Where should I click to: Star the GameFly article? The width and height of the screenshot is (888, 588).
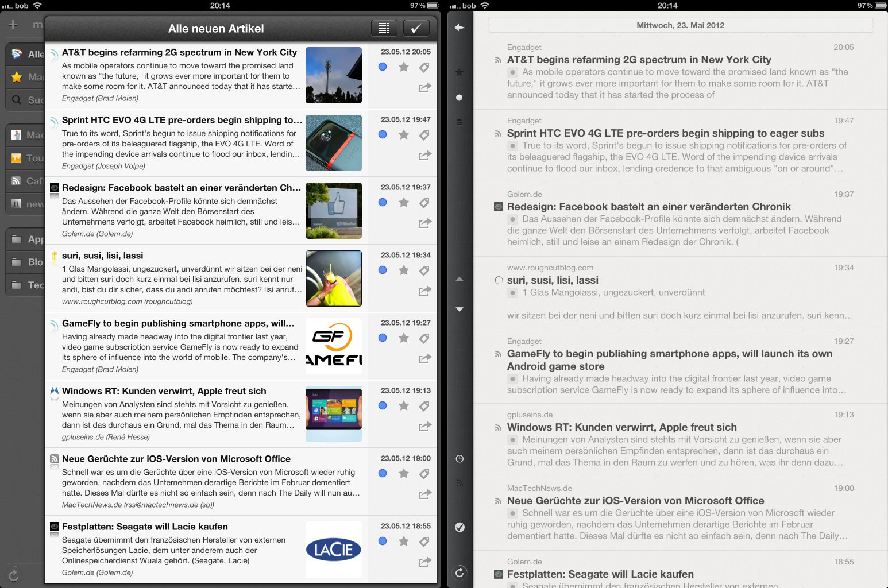[404, 338]
